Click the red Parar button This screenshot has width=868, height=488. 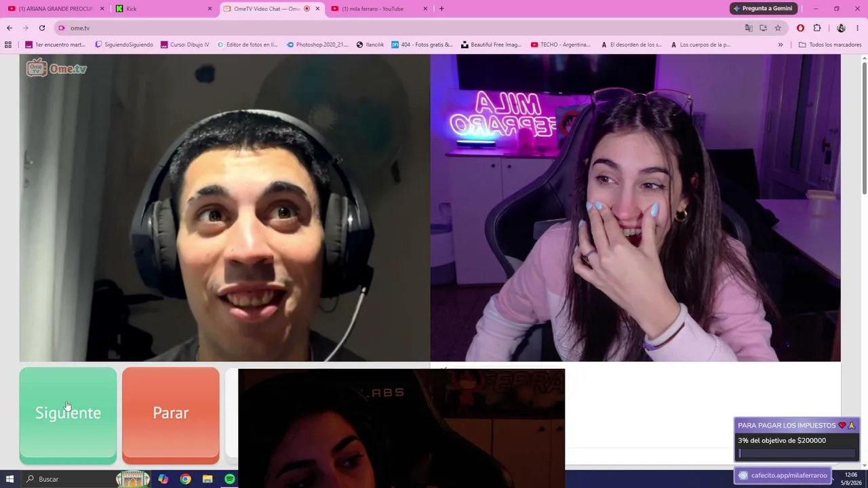(x=171, y=415)
